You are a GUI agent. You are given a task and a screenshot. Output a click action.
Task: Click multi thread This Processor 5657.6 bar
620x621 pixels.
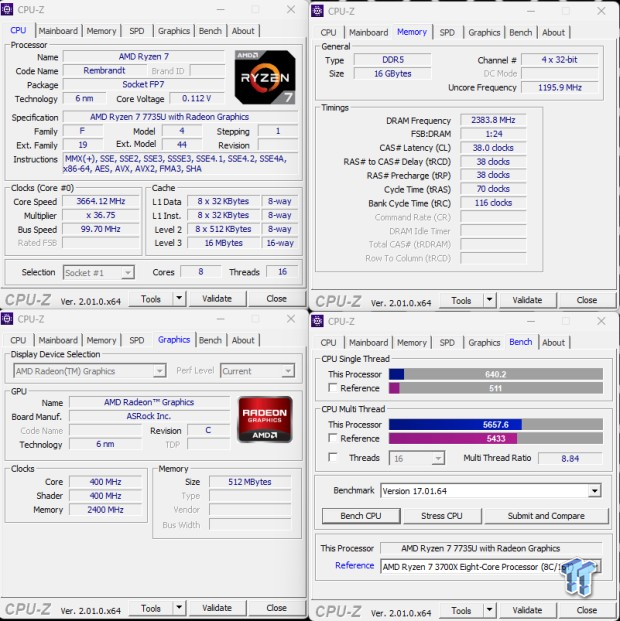coord(496,425)
